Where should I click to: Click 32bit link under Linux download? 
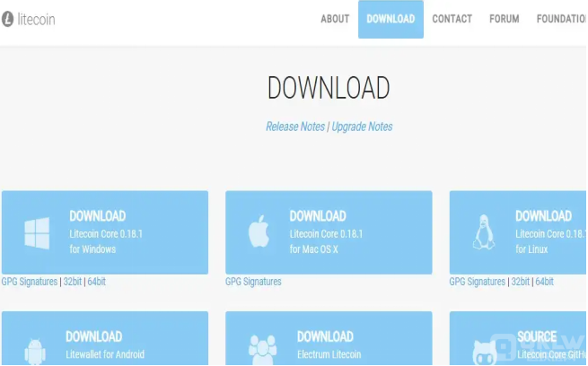click(521, 282)
